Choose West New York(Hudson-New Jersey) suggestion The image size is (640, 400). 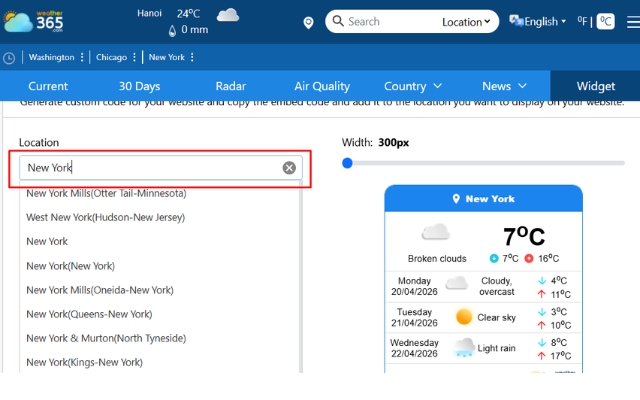click(105, 217)
